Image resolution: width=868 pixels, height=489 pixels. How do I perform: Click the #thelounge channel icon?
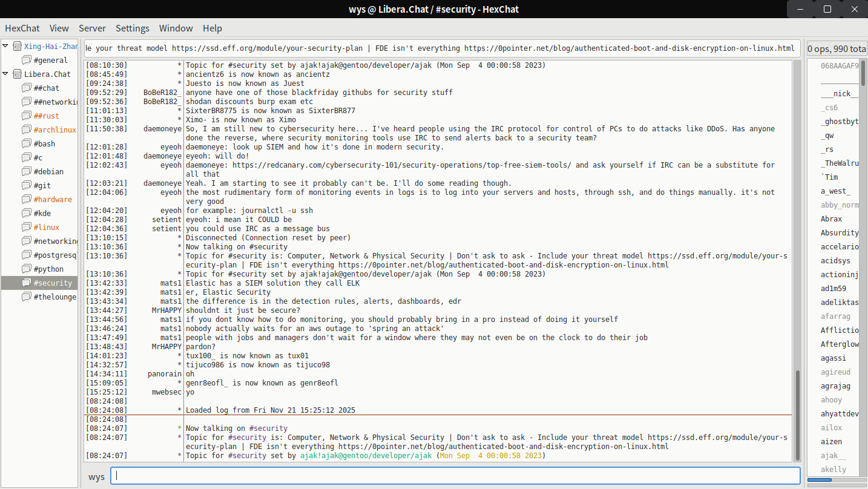(x=26, y=297)
